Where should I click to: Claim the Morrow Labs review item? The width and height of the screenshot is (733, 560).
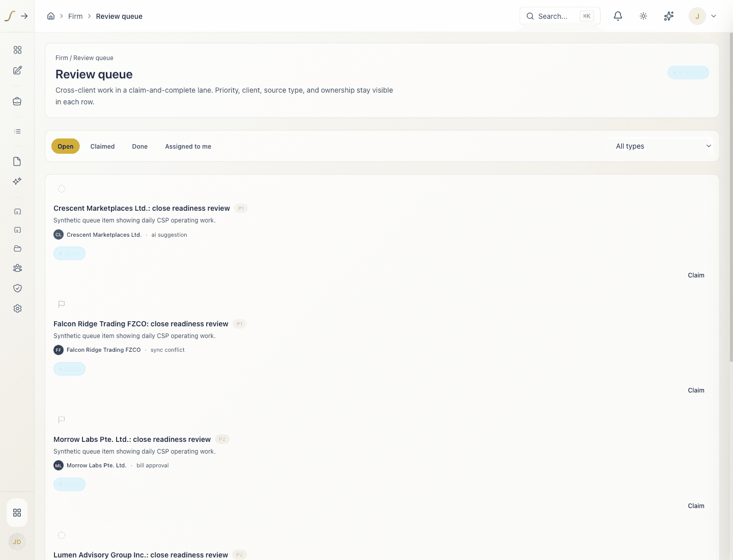coord(696,506)
